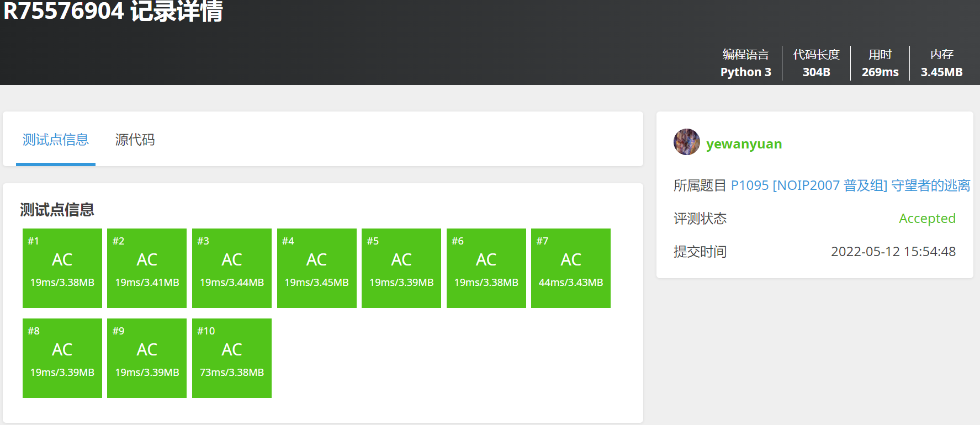Click the 269ms total time value
Viewport: 980px width, 425px height.
coord(880,72)
